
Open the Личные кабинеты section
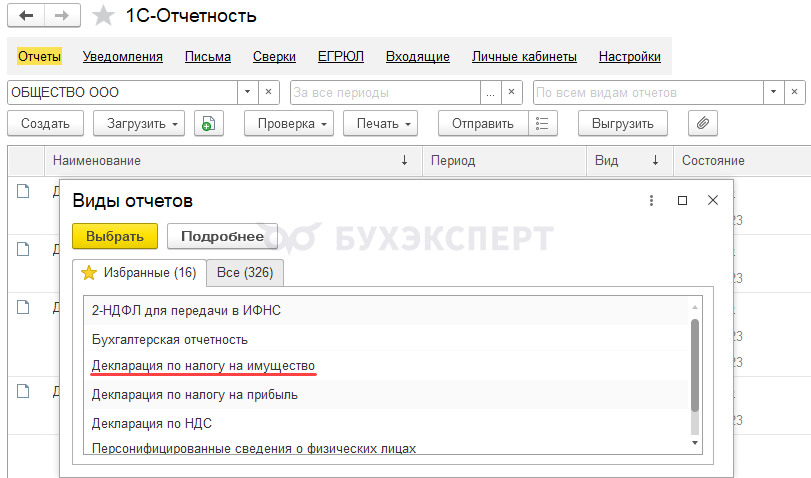tap(524, 56)
